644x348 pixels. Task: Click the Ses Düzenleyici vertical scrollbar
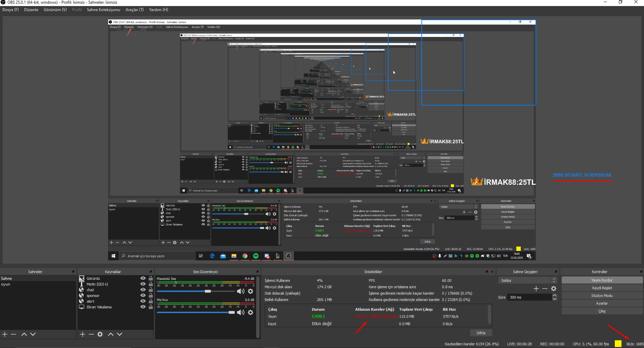point(258,307)
